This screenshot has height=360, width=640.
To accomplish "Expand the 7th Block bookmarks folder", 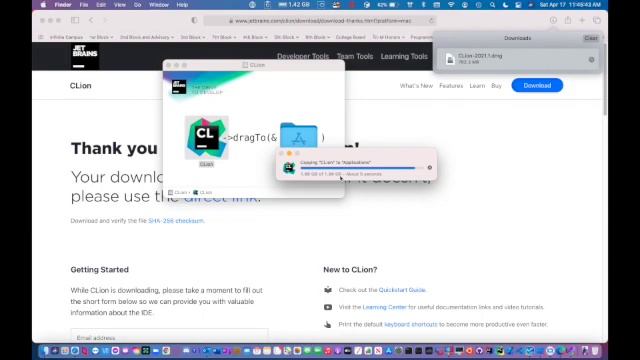I will pos(224,37).
